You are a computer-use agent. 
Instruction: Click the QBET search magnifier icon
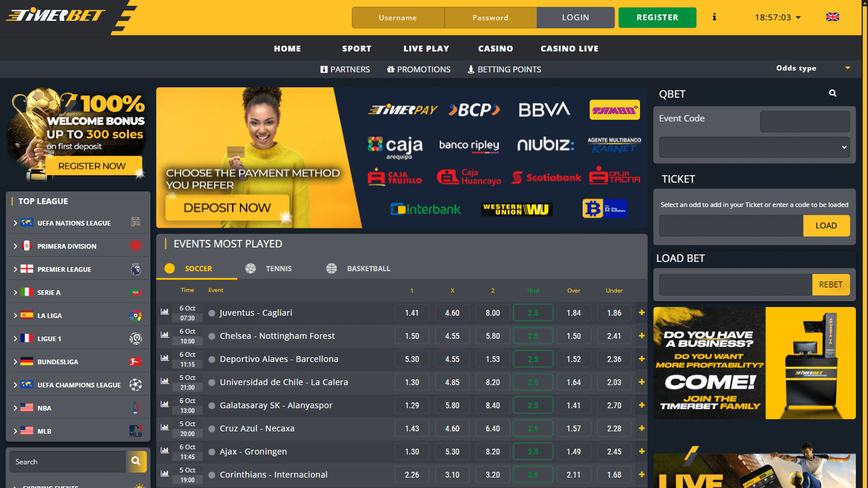coord(833,93)
